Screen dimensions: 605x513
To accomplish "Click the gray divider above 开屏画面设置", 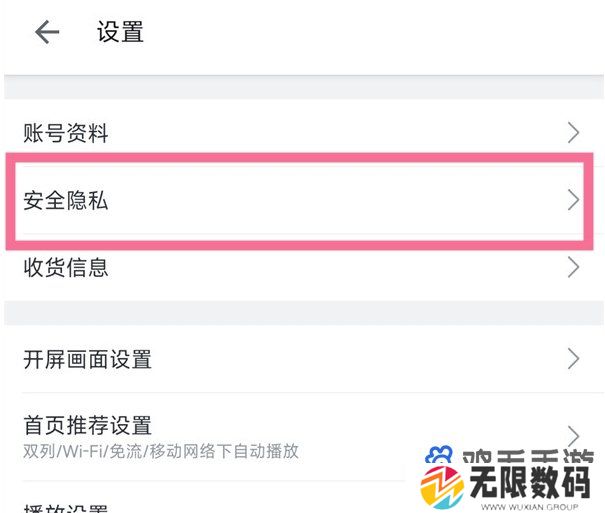I will pos(304,313).
